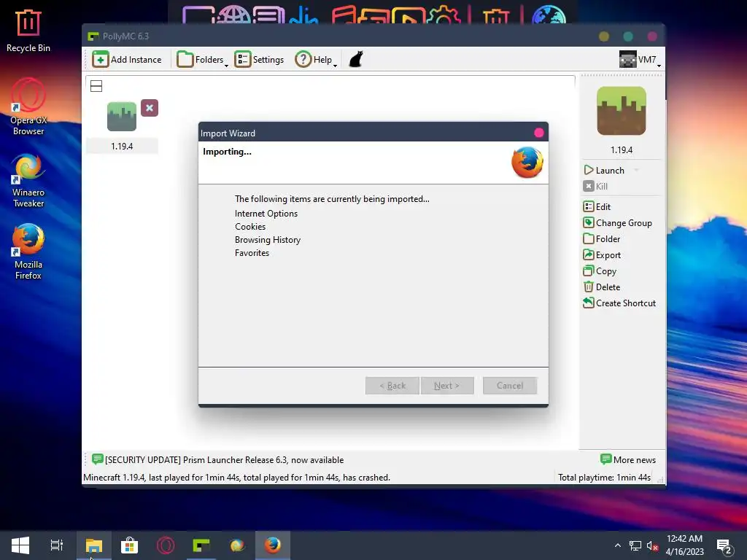Click Winaero Tweaker taskbar icon
Screen dimensions: 747x560
(237, 545)
